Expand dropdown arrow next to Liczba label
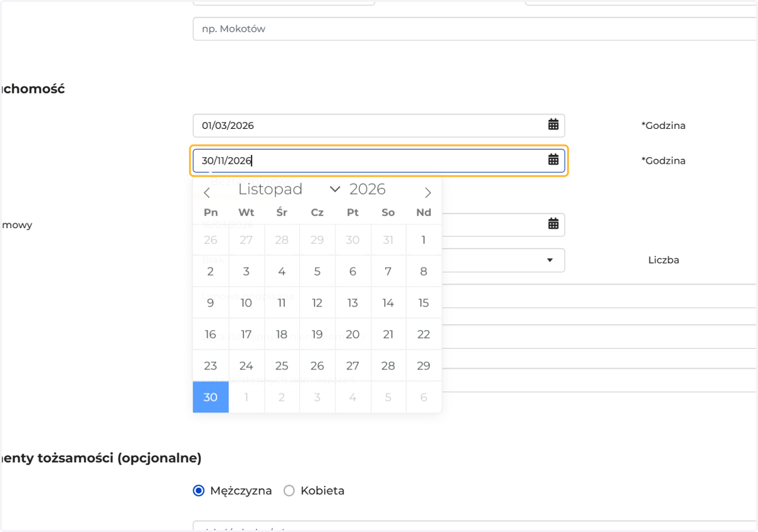This screenshot has height=532, width=758. [x=550, y=260]
